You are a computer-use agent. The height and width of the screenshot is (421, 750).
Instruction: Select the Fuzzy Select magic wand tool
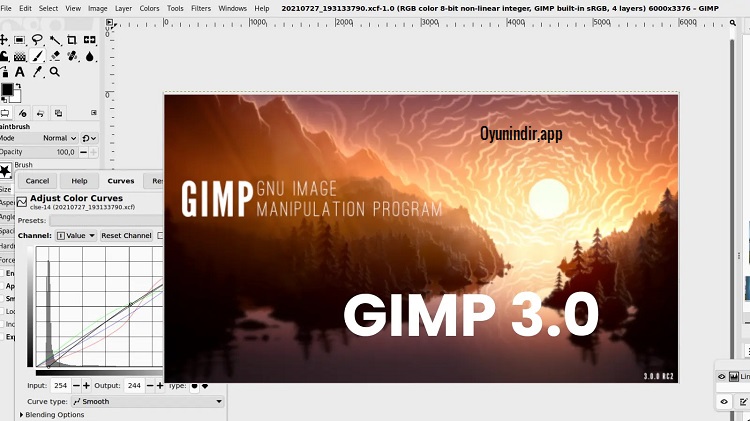(x=55, y=40)
